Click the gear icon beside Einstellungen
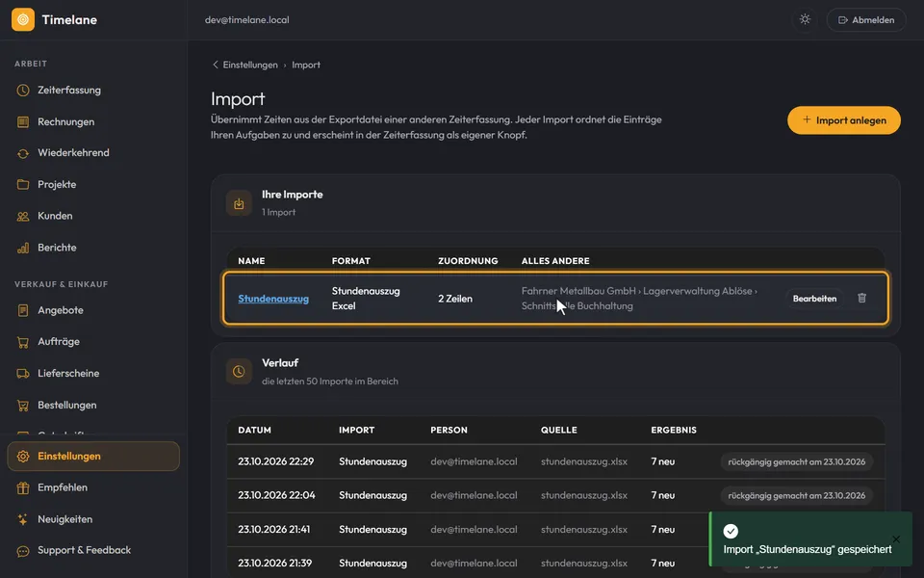This screenshot has width=924, height=578. click(23, 456)
